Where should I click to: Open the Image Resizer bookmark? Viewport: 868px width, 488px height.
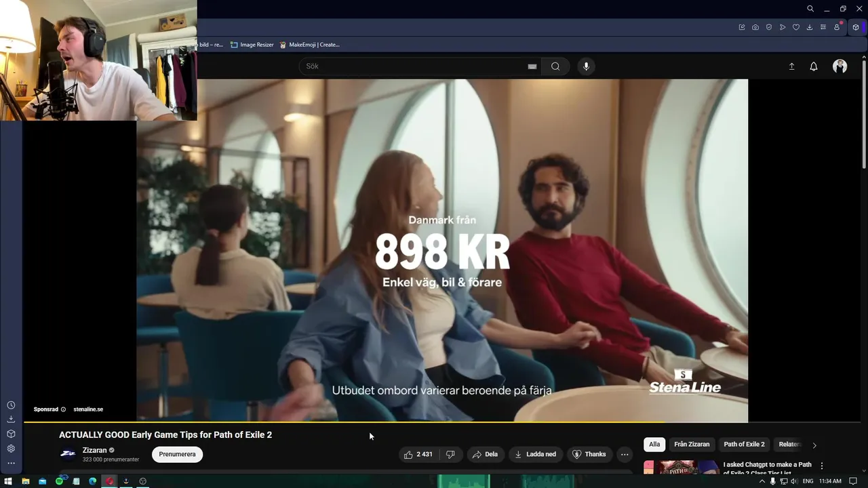252,45
